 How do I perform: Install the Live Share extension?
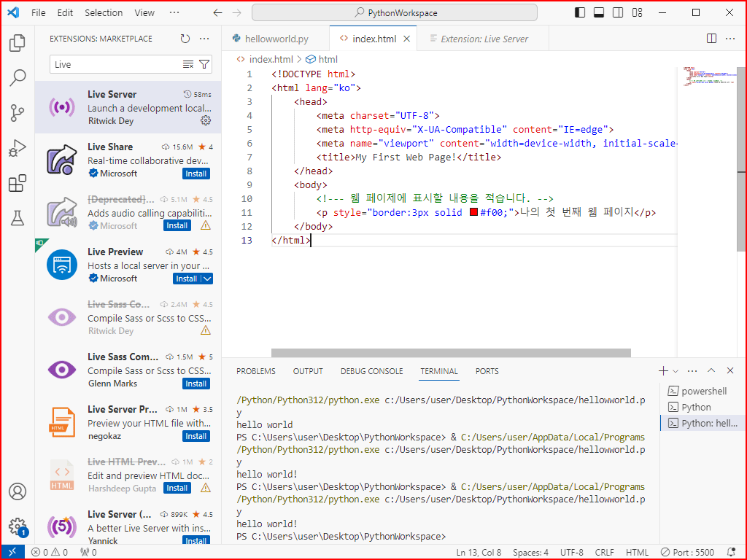pos(196,174)
